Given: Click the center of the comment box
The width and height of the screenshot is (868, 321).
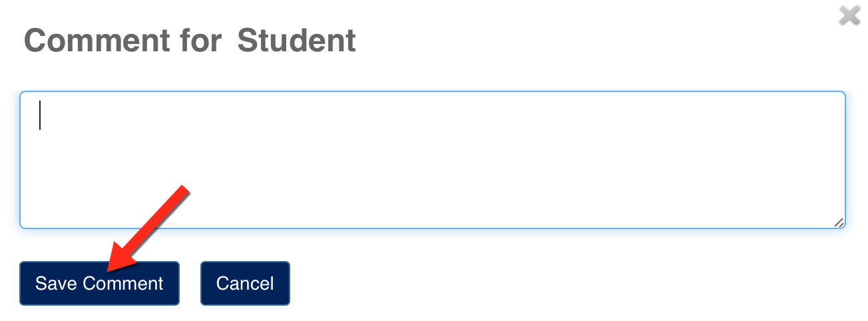Looking at the screenshot, I should [433, 160].
